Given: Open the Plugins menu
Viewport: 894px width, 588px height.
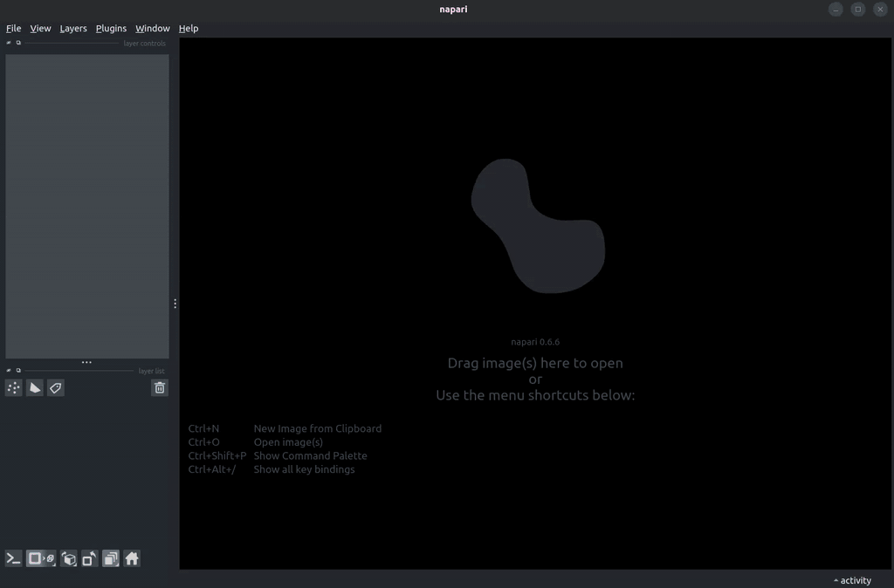Looking at the screenshot, I should tap(111, 28).
